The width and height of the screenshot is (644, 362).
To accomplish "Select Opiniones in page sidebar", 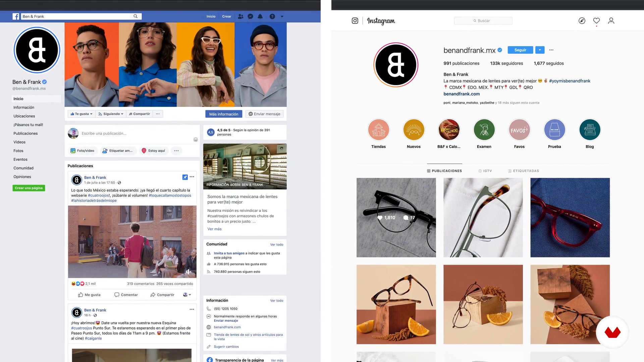I will click(x=22, y=177).
